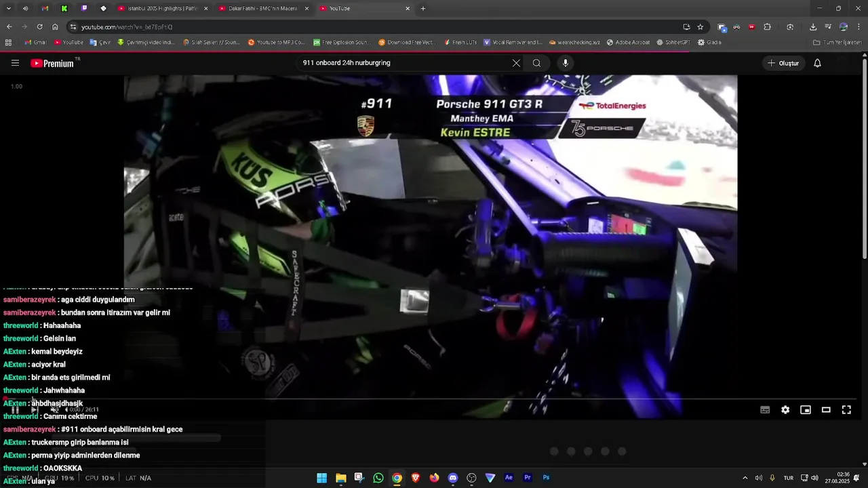
Task: Bookmark this page with the star
Action: coord(701,26)
